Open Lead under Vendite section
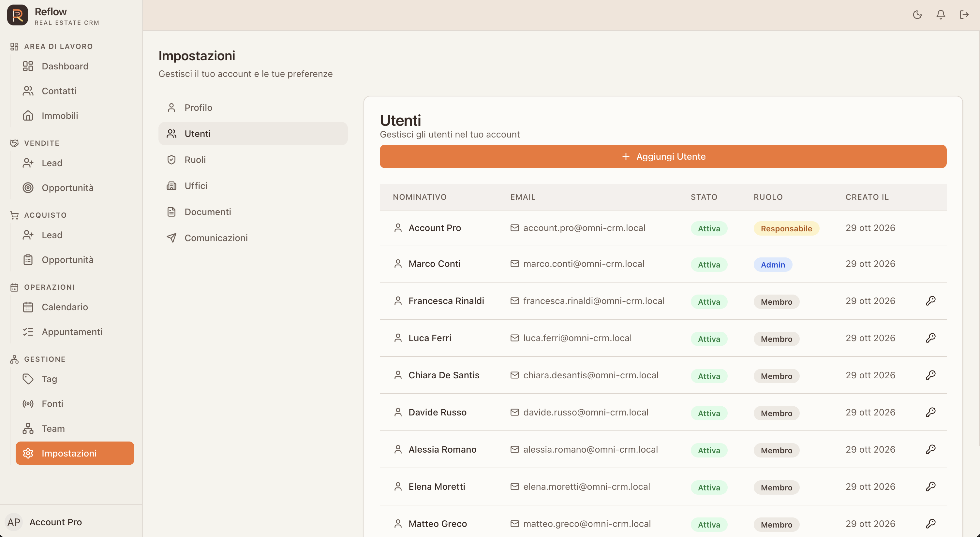Screen dimensions: 980x537 tap(75, 163)
